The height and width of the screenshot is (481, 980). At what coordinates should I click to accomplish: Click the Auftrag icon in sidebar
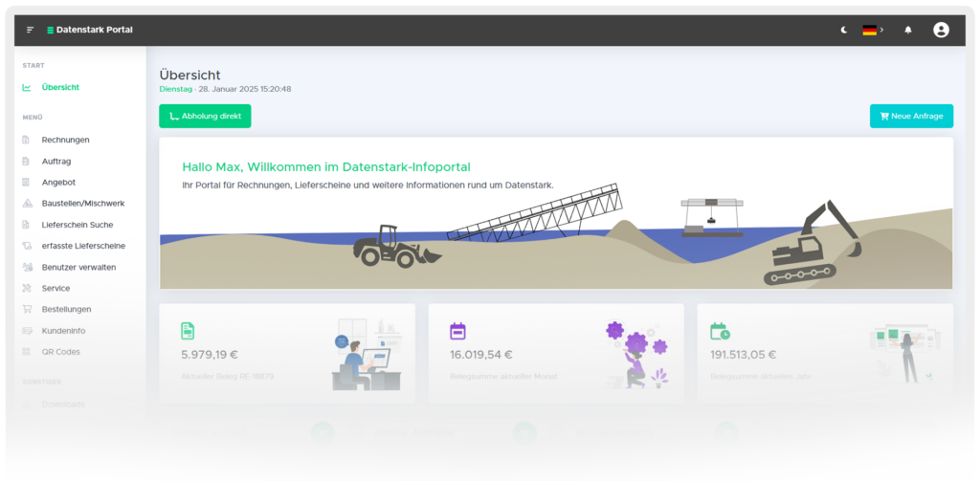[x=26, y=162]
